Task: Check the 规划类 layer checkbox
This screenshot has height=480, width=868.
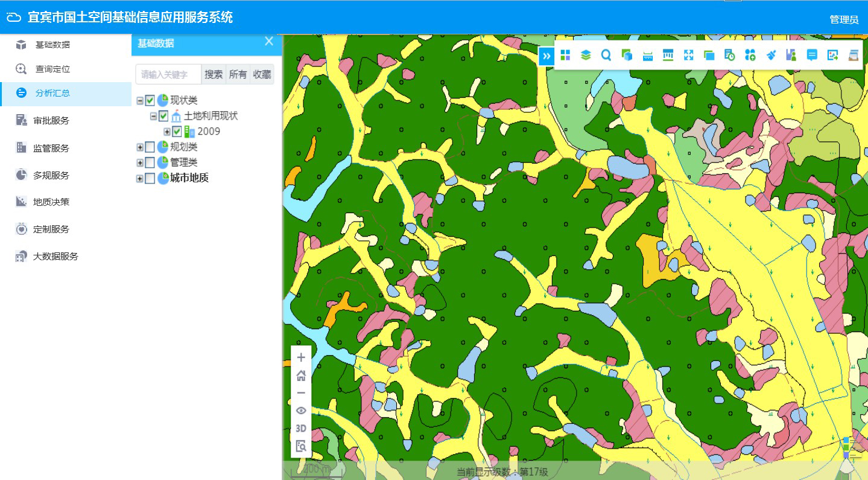Action: [x=150, y=147]
